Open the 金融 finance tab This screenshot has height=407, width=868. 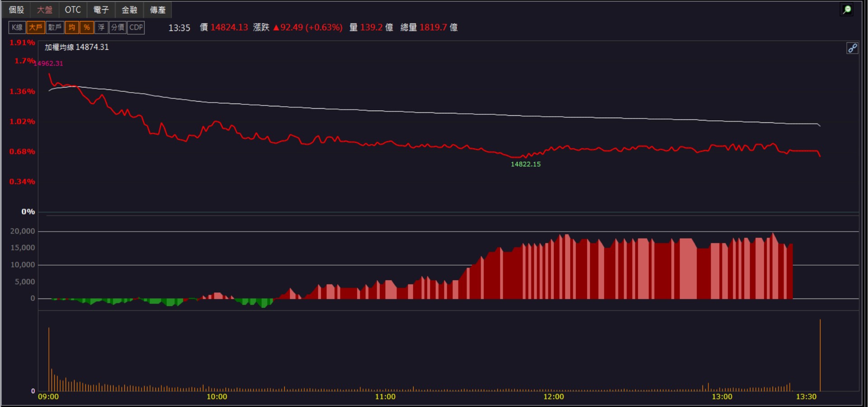click(x=129, y=9)
